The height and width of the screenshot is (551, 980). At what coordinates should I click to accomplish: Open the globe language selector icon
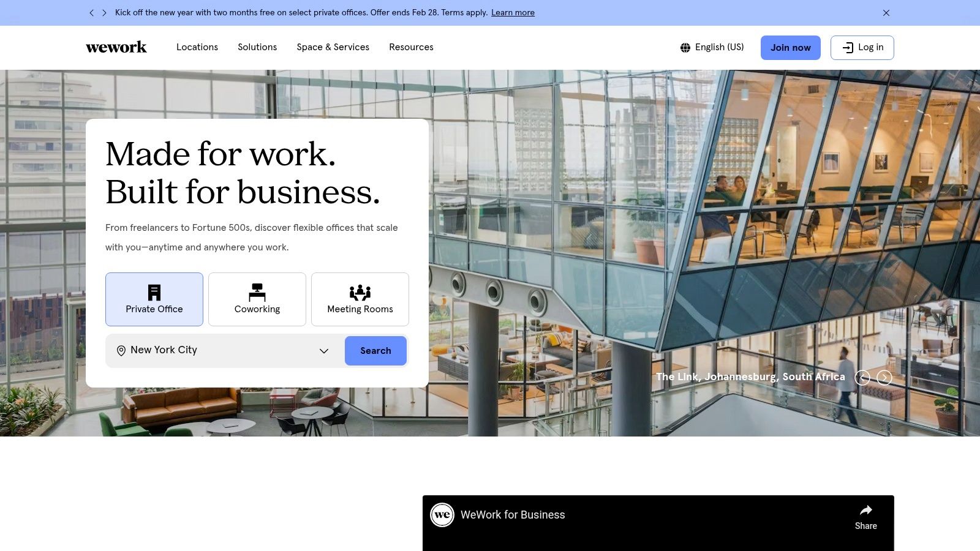click(x=685, y=47)
